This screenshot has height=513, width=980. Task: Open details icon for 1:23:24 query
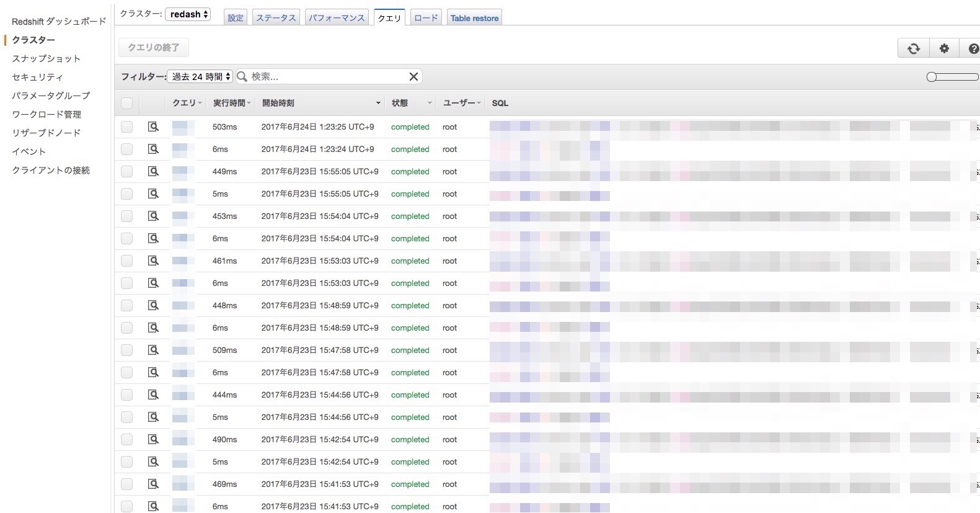pos(153,149)
